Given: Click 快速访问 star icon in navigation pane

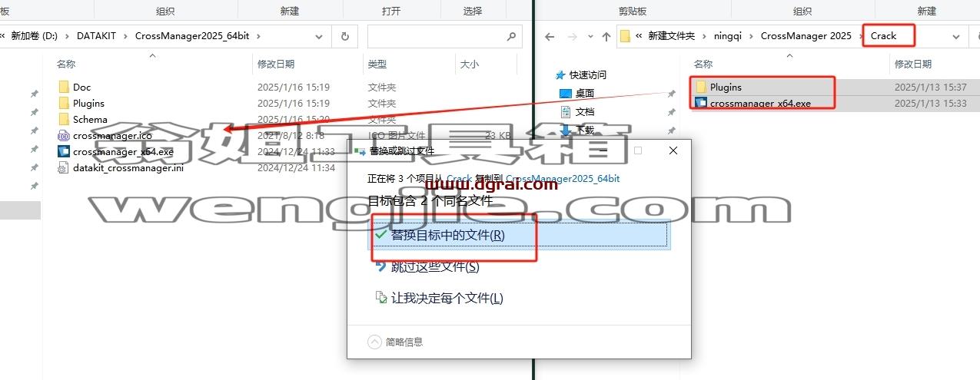Looking at the screenshot, I should [x=560, y=74].
